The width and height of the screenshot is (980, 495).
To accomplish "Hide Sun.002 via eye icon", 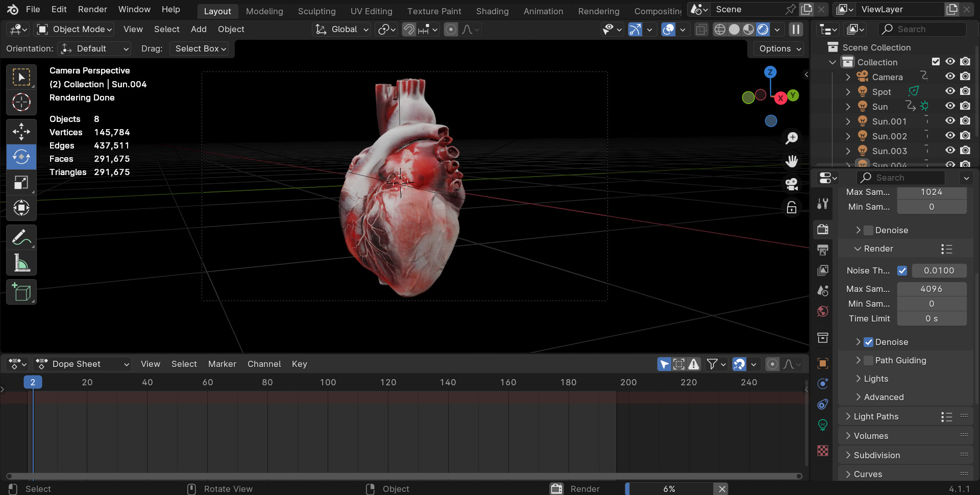I will (x=950, y=136).
